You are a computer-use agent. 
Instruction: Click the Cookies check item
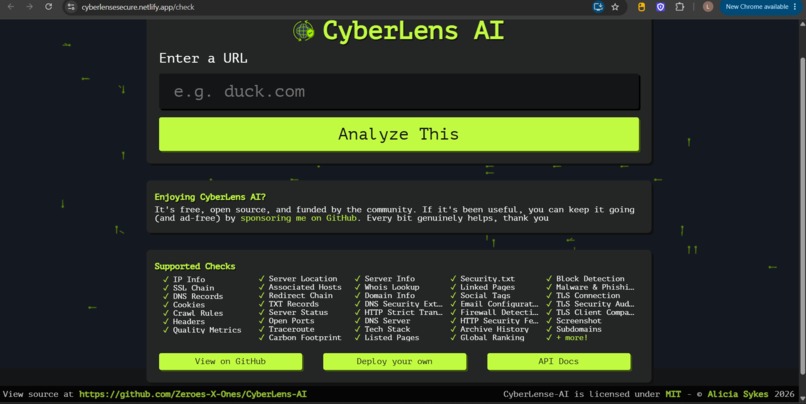[188, 305]
